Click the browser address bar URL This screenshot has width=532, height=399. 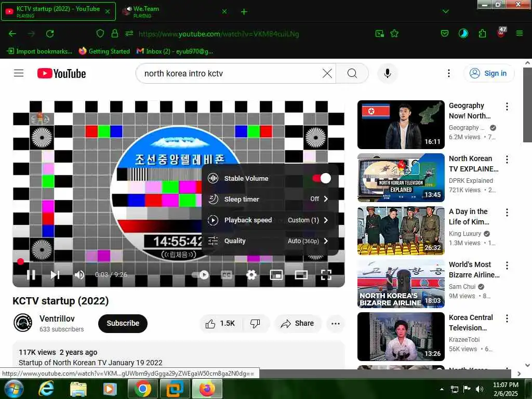click(x=219, y=34)
